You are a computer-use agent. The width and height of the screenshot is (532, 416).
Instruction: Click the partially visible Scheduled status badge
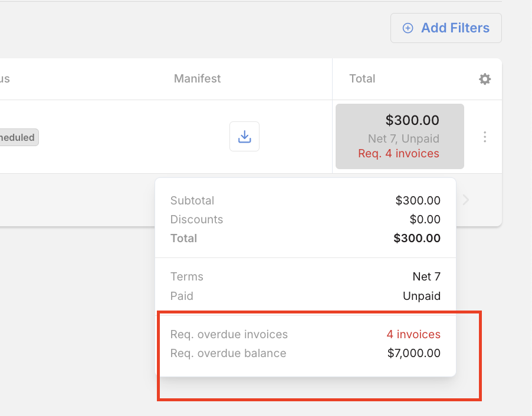pos(18,137)
